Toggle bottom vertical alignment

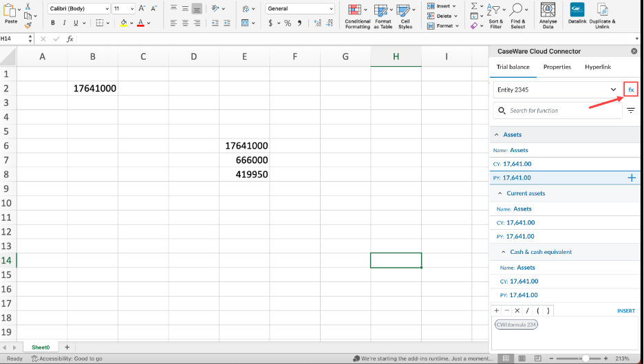[x=197, y=8]
